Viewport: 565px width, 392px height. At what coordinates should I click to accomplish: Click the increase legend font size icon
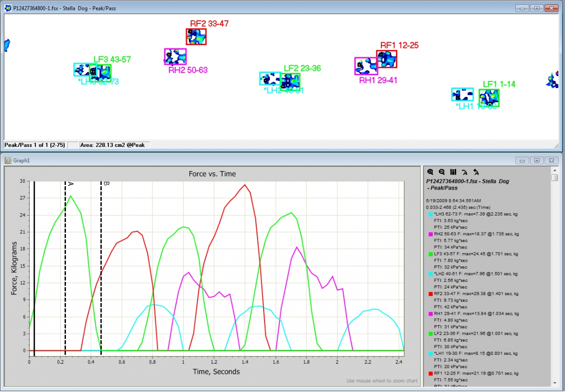click(x=476, y=172)
